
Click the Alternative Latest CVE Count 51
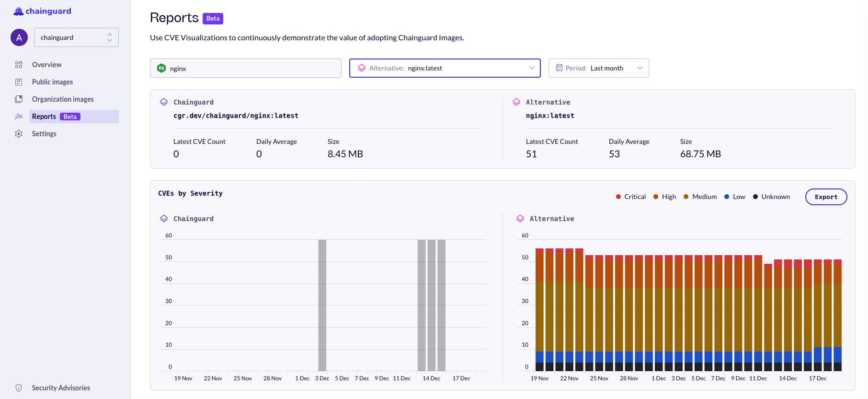[531, 154]
